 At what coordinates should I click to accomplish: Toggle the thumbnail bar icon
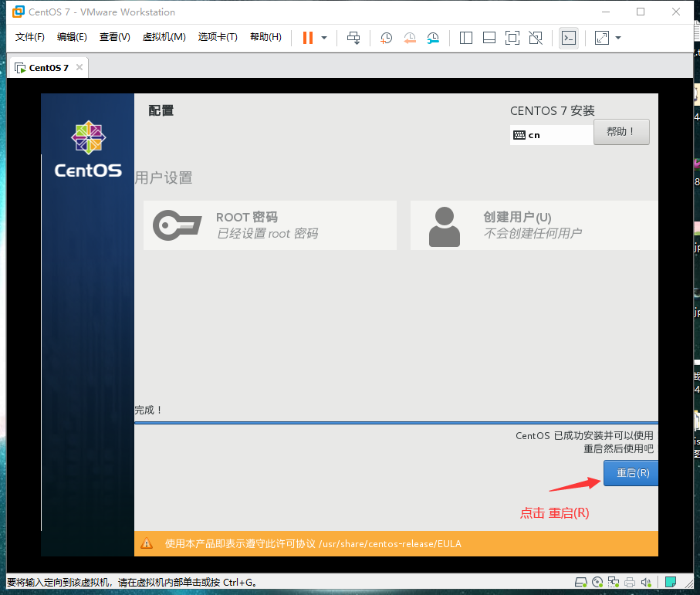click(x=489, y=38)
